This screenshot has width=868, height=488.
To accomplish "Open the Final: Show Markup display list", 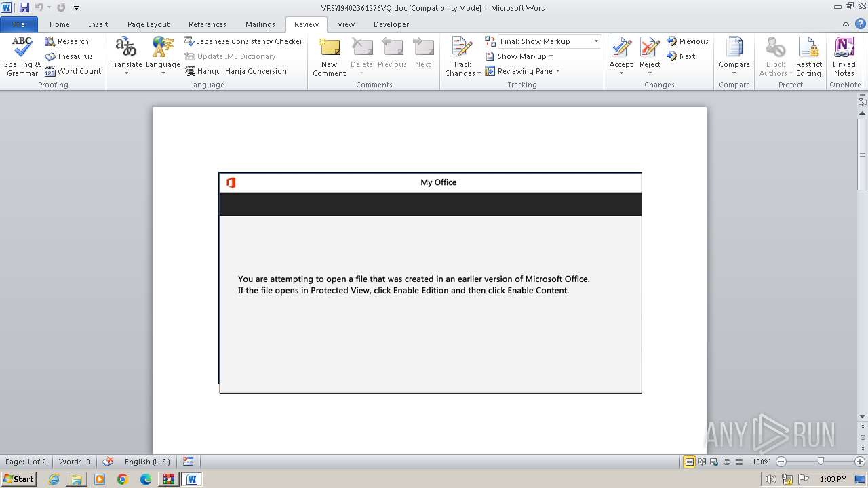I will tap(549, 41).
